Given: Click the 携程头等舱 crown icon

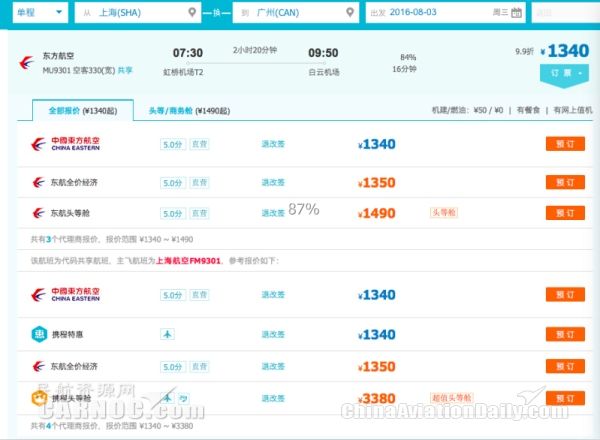Looking at the screenshot, I should pos(39,398).
